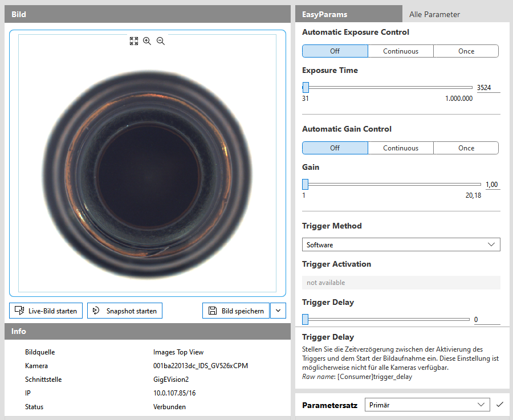This screenshot has height=420, width=513.
Task: Set Automatic Gain Control to Continuous
Action: (x=400, y=148)
